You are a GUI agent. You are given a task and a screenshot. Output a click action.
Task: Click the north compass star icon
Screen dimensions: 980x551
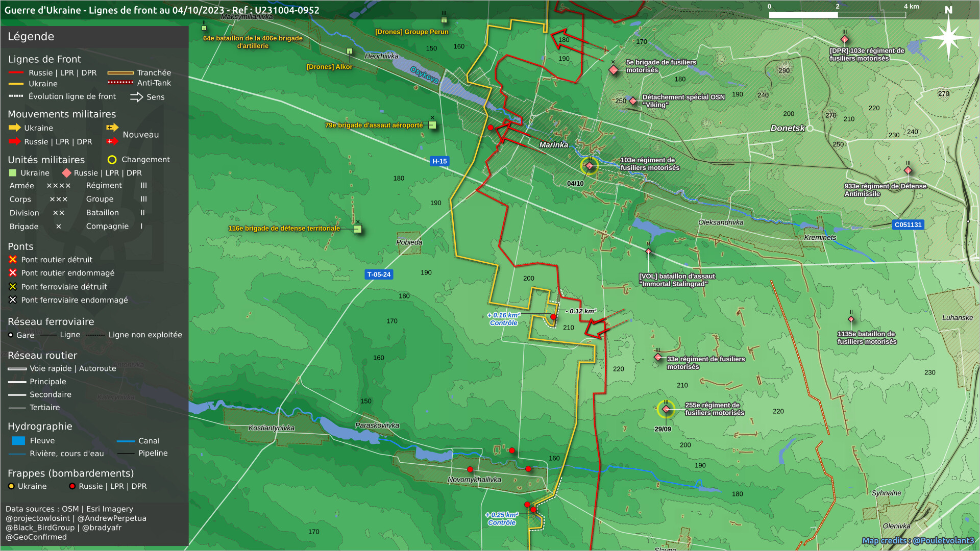[x=948, y=37]
